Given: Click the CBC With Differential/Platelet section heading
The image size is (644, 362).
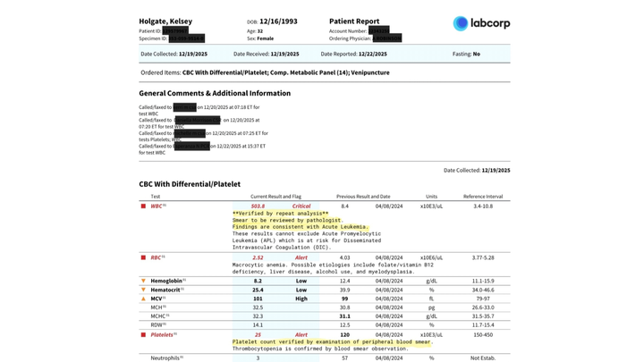Looking at the screenshot, I should (x=190, y=184).
